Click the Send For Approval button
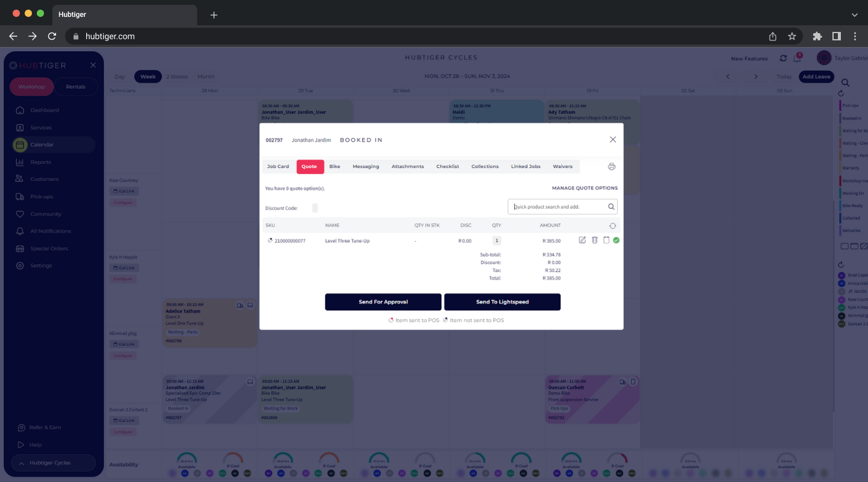868x482 pixels. point(383,302)
